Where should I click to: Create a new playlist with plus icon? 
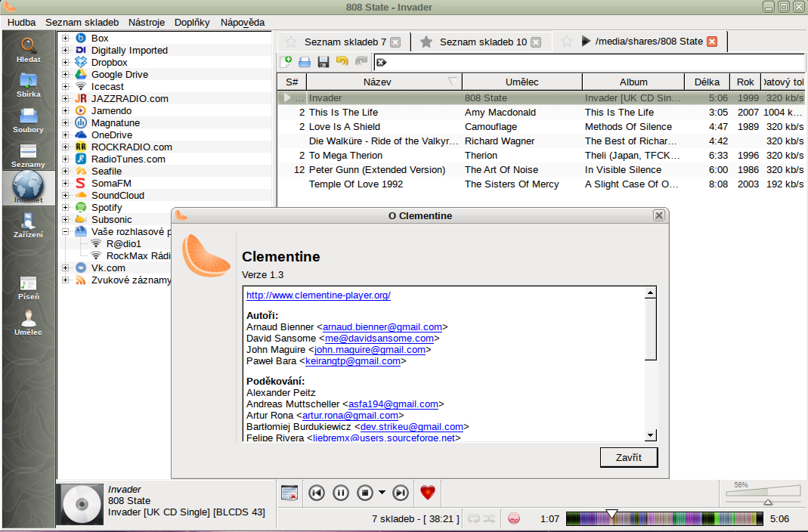(286, 62)
